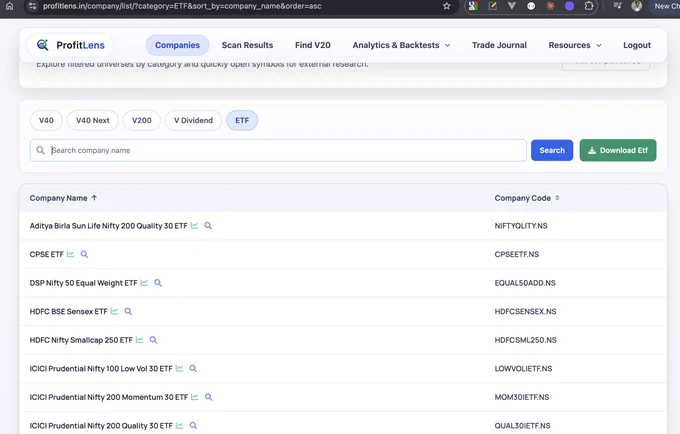The height and width of the screenshot is (434, 680).
Task: Open the Scan Results tab
Action: pos(247,45)
